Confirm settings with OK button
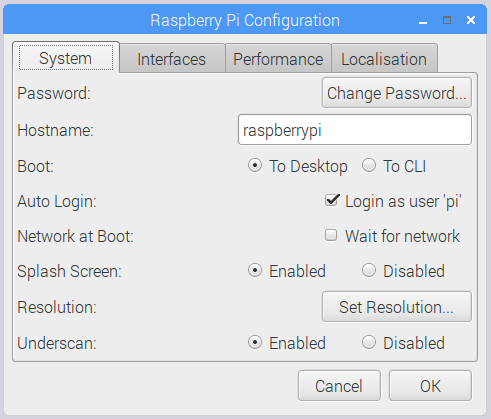491x419 pixels. 430,386
